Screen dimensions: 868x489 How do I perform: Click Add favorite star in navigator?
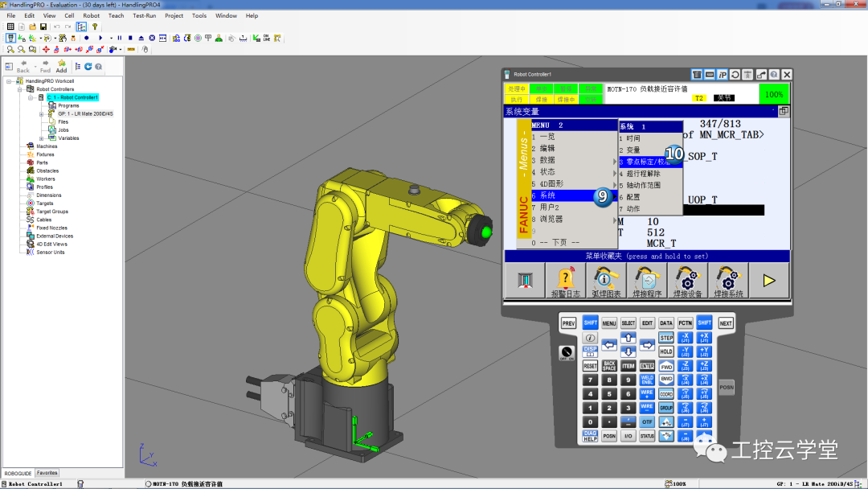click(x=61, y=67)
